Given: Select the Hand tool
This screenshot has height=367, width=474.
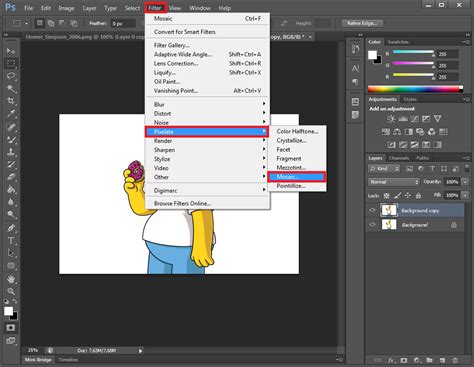Looking at the screenshot, I should pos(11,279).
